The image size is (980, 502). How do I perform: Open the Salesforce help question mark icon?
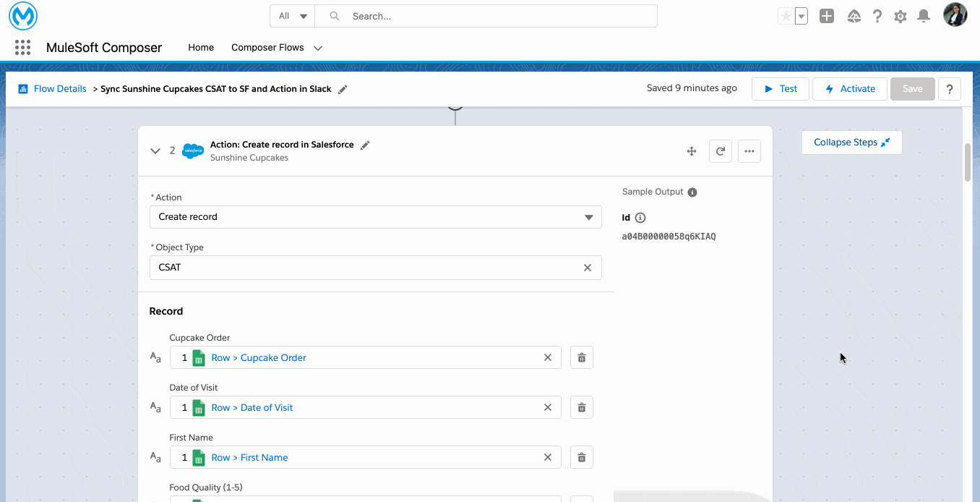click(877, 16)
